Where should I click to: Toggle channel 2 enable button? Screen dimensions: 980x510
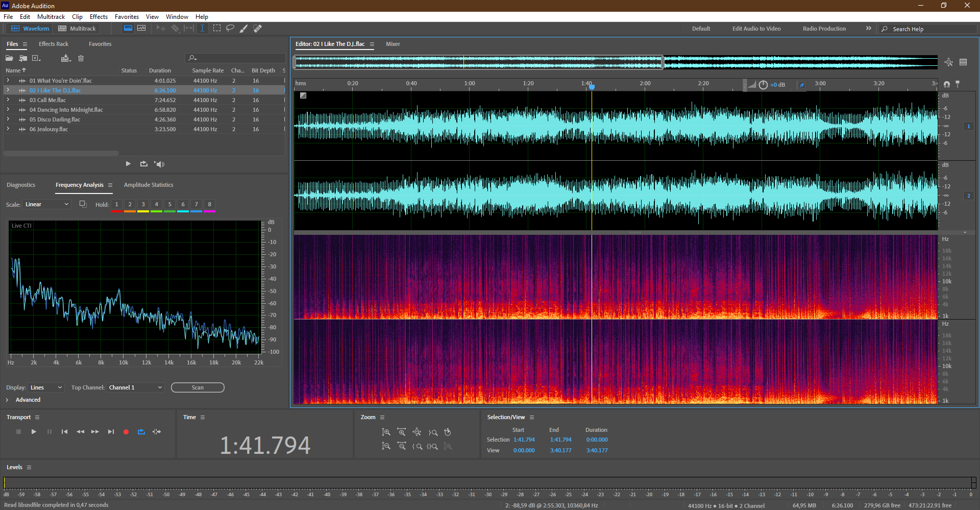(968, 196)
